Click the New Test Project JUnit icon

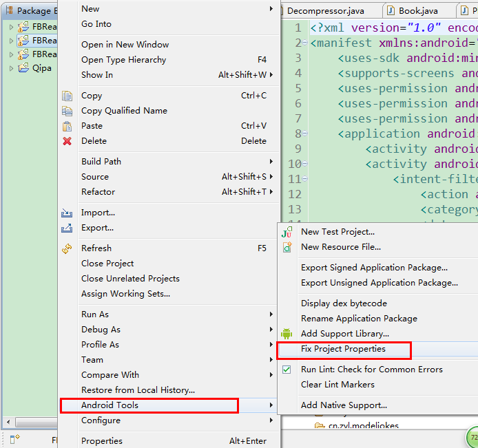[287, 233]
